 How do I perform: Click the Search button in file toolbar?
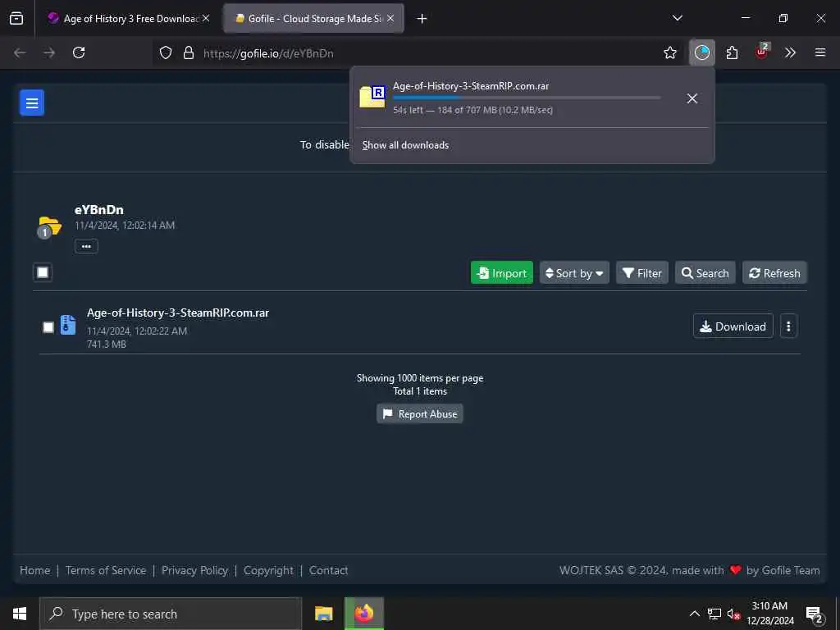coord(705,273)
